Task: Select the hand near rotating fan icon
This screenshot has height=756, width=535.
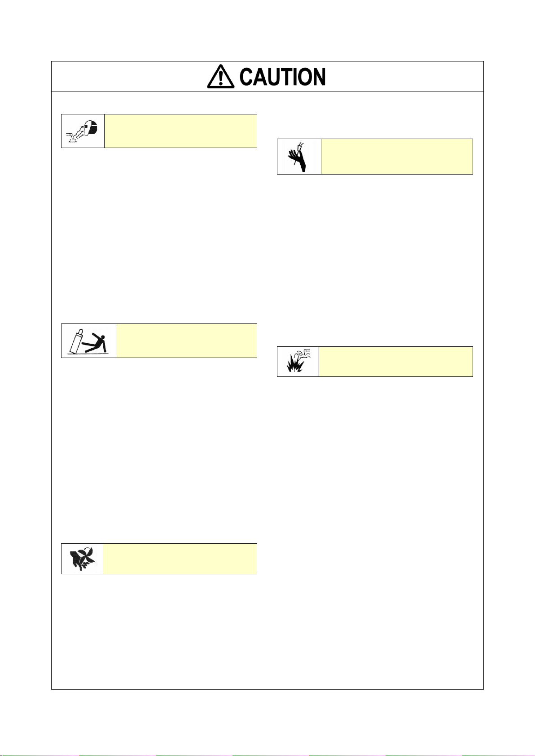Action: [82, 559]
